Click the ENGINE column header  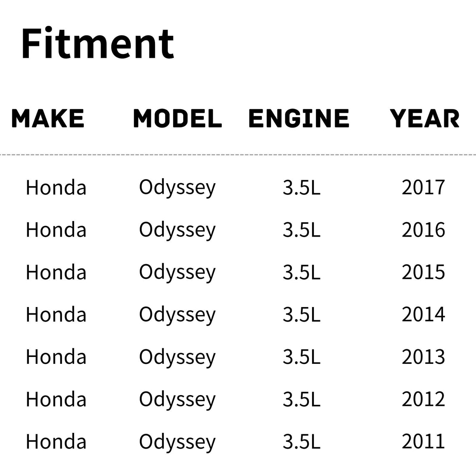[299, 119]
